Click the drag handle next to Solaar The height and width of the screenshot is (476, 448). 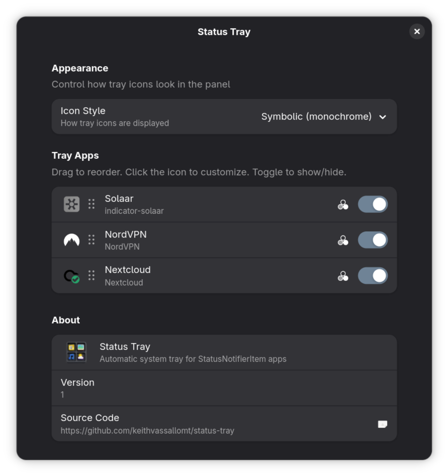91,204
